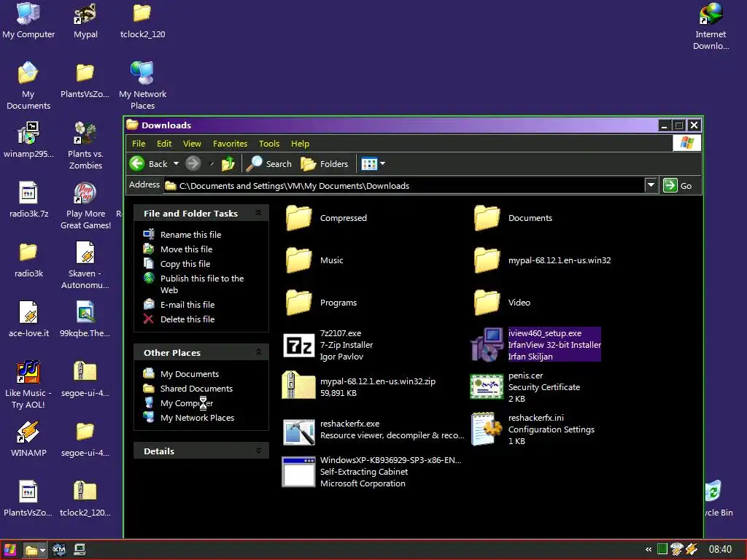
Task: Select the WindowsXP-KB936929-SP3 cabinet file
Action: pos(372,472)
